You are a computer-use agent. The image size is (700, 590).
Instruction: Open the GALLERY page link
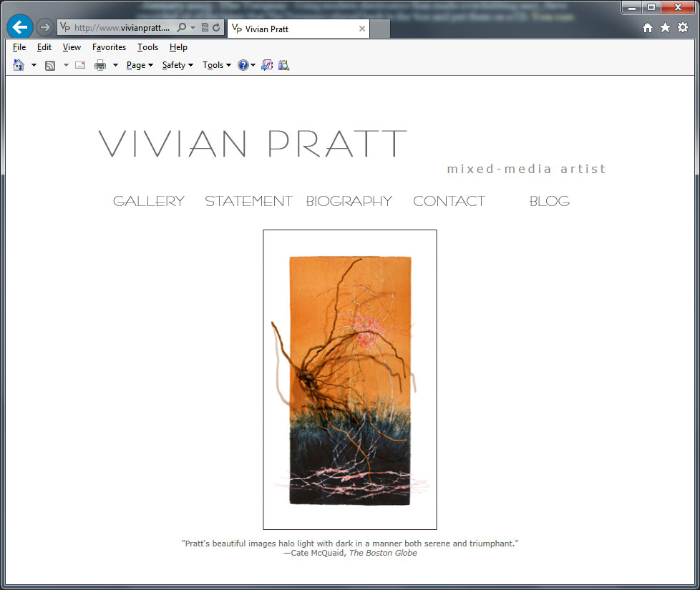click(x=149, y=202)
